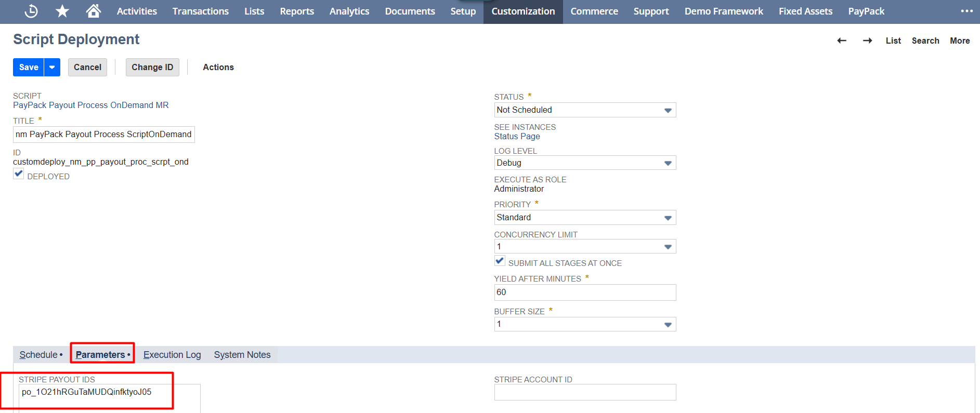980x413 pixels.
Task: Open the Support menu
Action: point(651,11)
